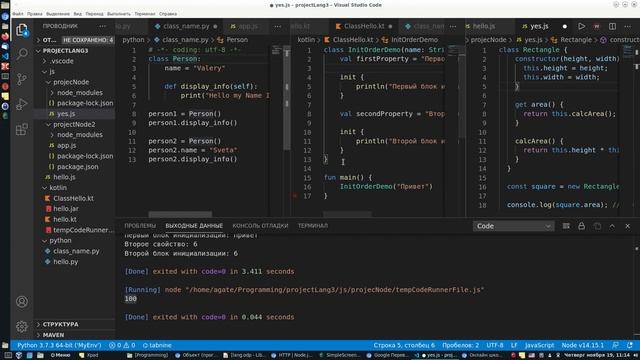Select the app.js editor tab
The width and height of the screenshot is (640, 360).
coord(247,26)
